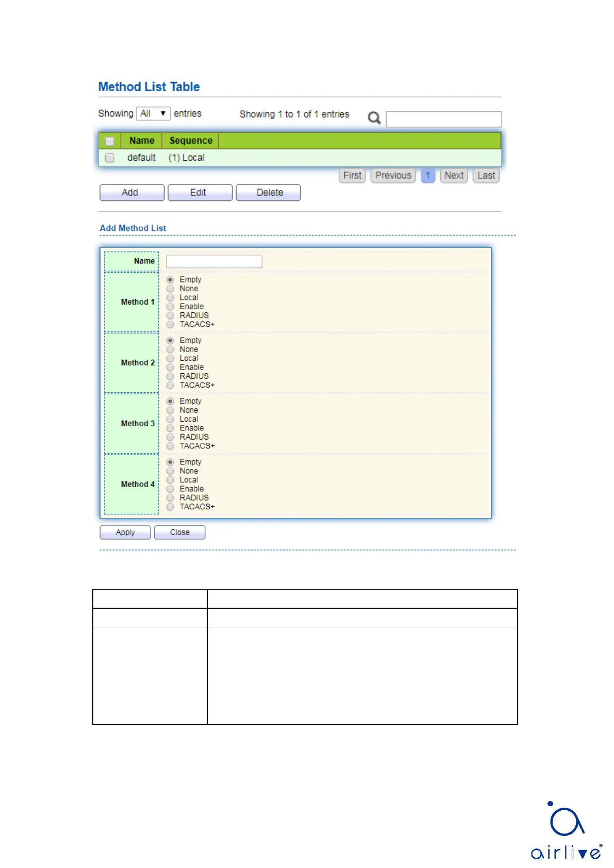Open the Showing entries dropdown

click(x=153, y=113)
